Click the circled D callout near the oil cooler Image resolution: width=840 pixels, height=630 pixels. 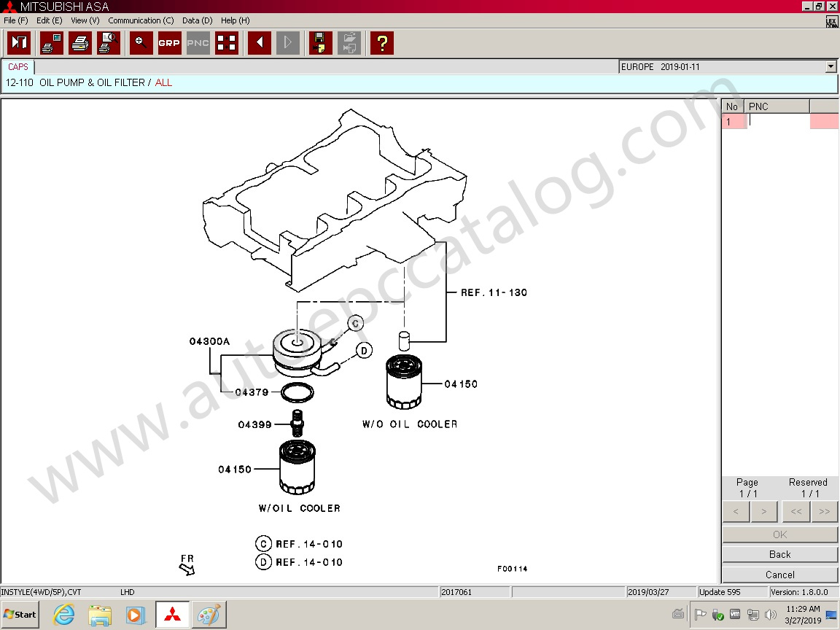[365, 351]
